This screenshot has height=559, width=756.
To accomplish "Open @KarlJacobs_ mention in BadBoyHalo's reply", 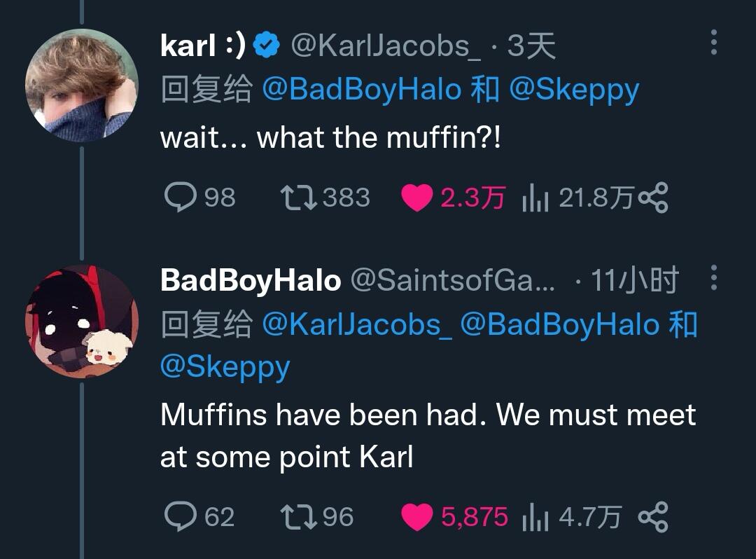I will point(357,324).
